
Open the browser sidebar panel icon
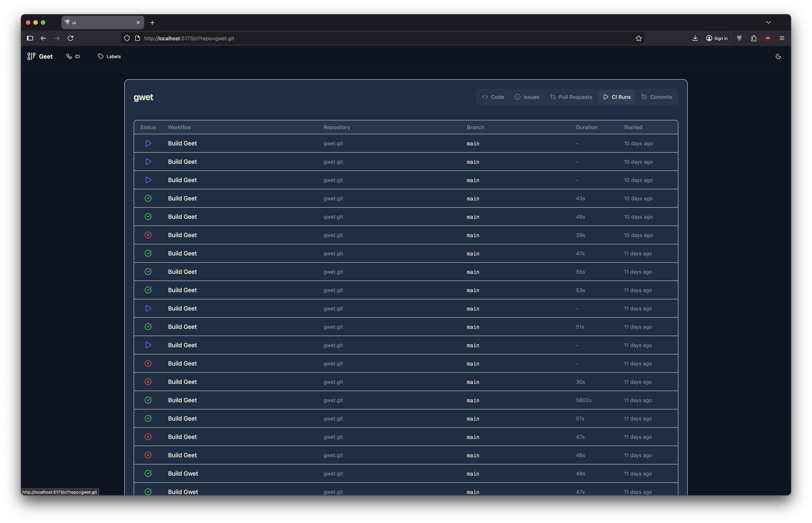[x=30, y=38]
